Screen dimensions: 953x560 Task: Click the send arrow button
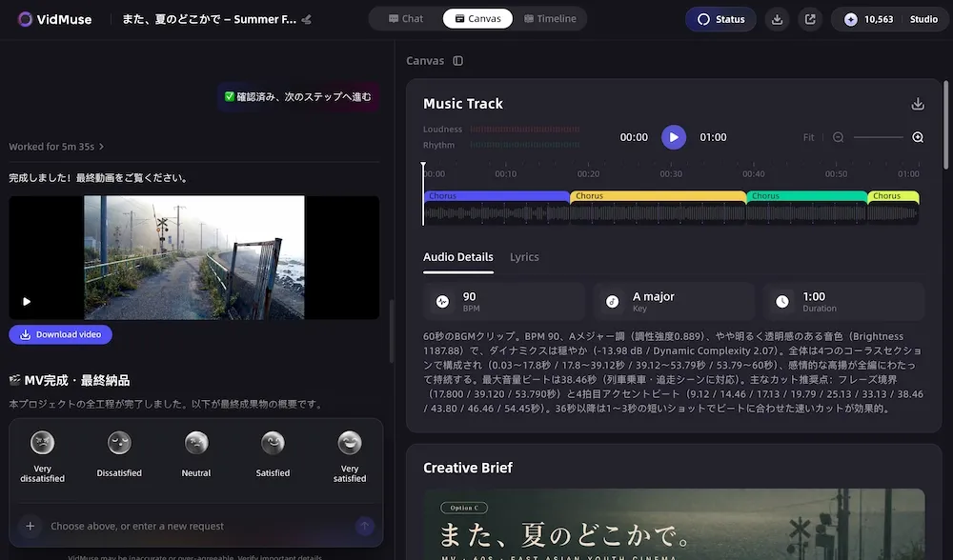pos(365,526)
